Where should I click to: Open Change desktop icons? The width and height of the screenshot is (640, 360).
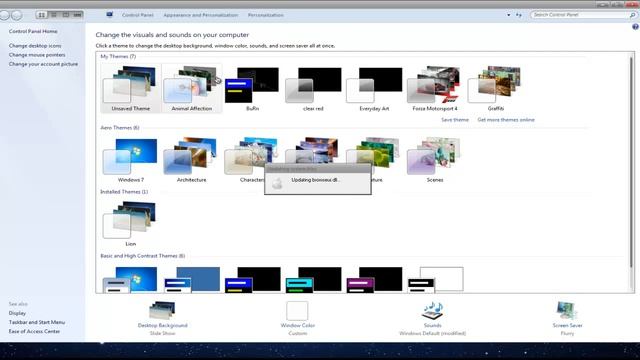tap(35, 46)
